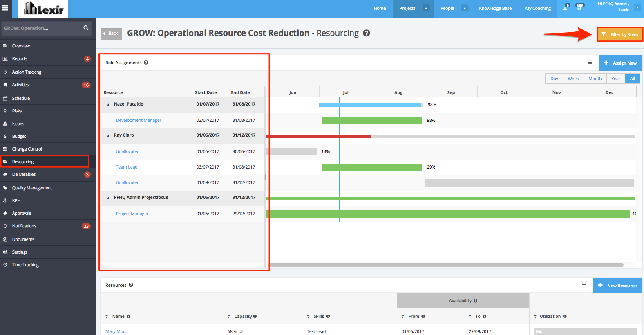644x335 pixels.
Task: Click info icon beside Utilization column
Action: pyautogui.click(x=565, y=316)
